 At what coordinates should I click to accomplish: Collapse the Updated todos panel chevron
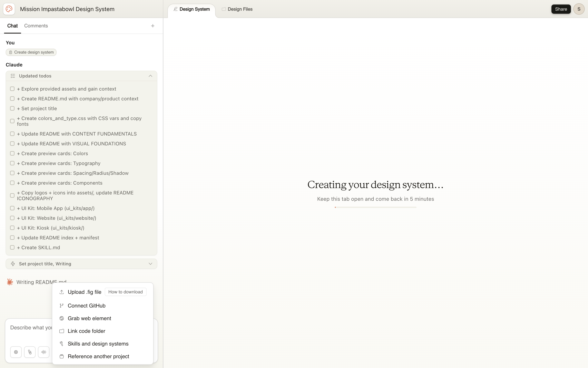150,76
